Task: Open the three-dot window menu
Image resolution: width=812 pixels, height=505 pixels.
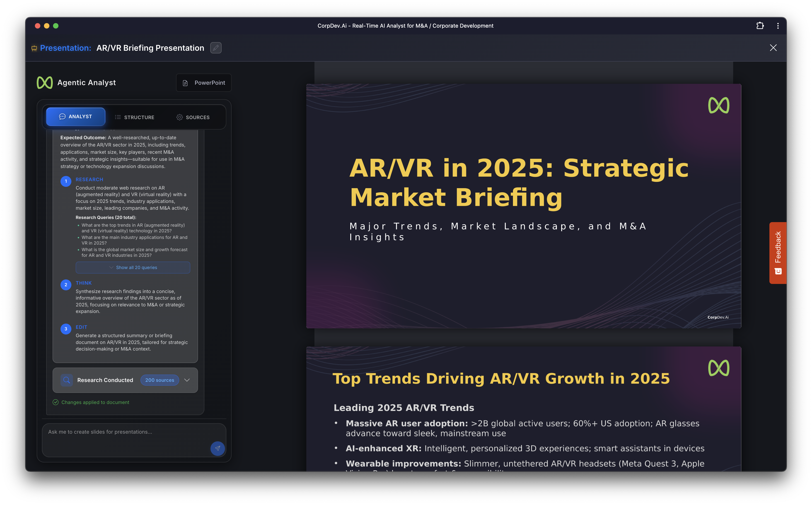Action: click(x=778, y=26)
